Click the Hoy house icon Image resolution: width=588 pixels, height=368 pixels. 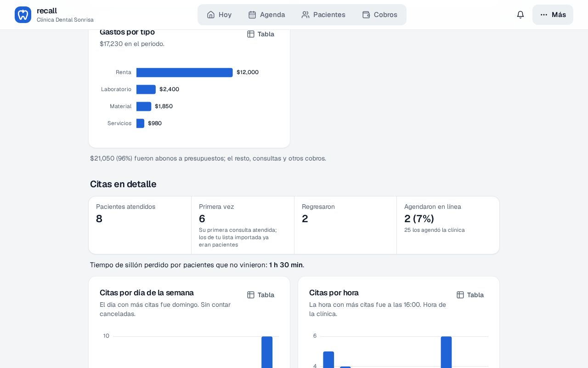pos(211,15)
